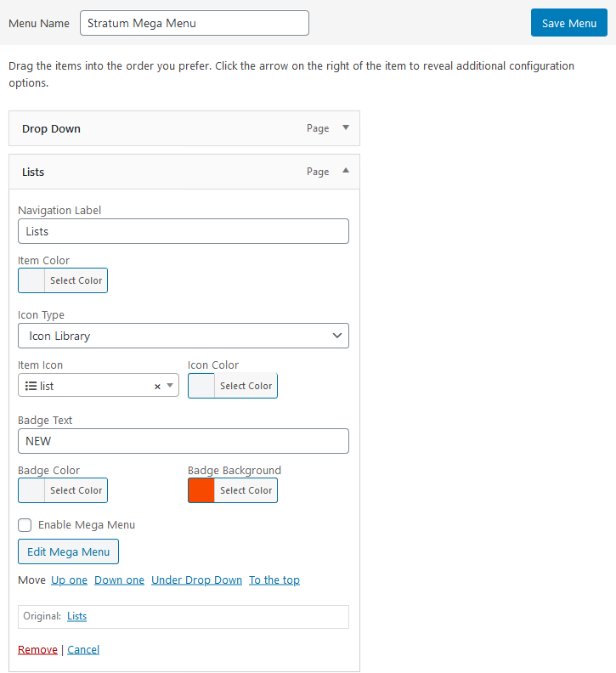Move item Under Drop Down
This screenshot has width=616, height=673.
pos(196,580)
